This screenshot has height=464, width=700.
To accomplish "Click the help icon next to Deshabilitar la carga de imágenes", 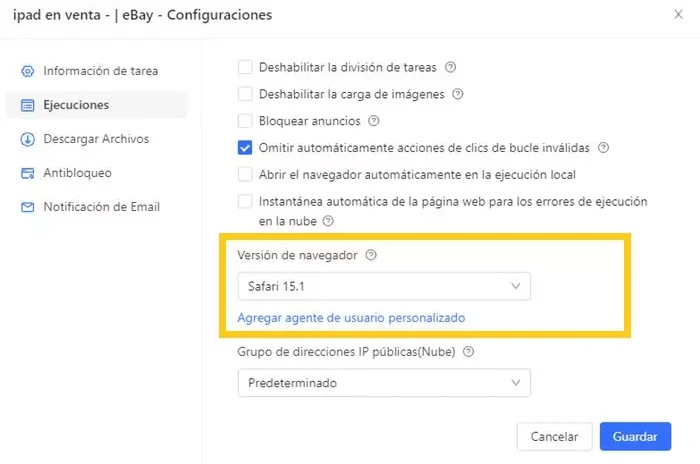I will (458, 94).
